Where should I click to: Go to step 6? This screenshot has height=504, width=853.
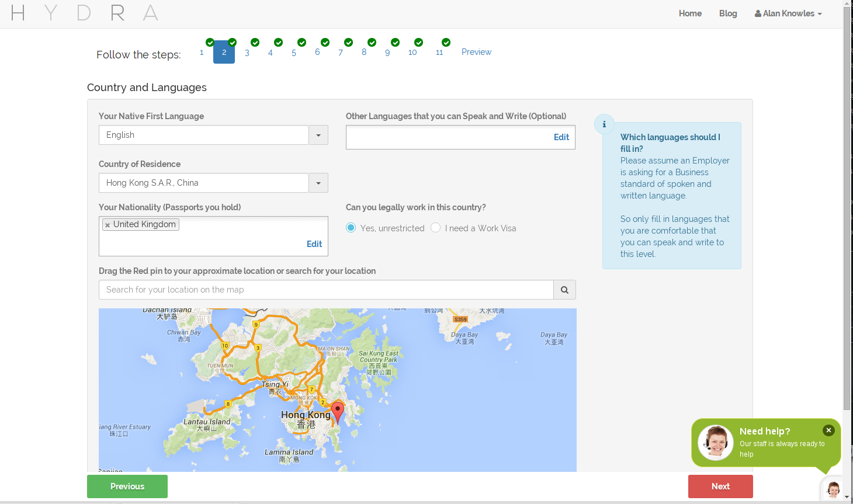click(317, 52)
